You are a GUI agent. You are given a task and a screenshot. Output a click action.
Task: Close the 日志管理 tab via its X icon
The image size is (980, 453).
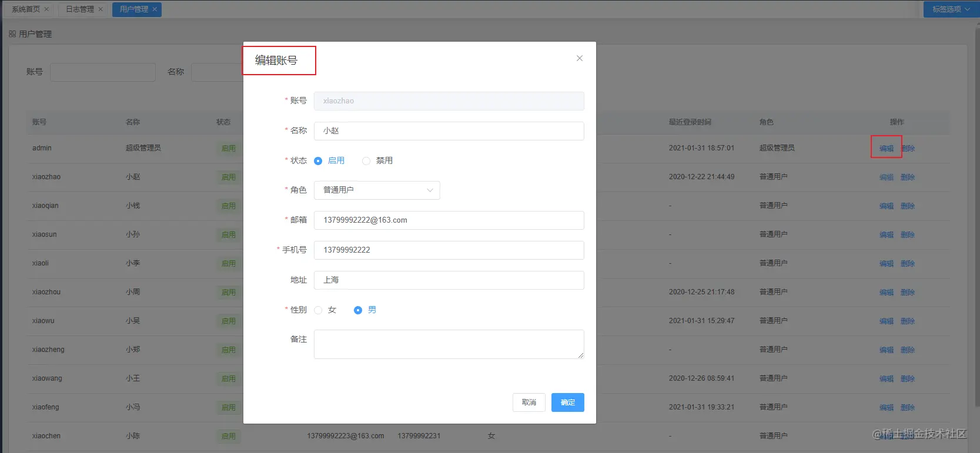pyautogui.click(x=101, y=9)
